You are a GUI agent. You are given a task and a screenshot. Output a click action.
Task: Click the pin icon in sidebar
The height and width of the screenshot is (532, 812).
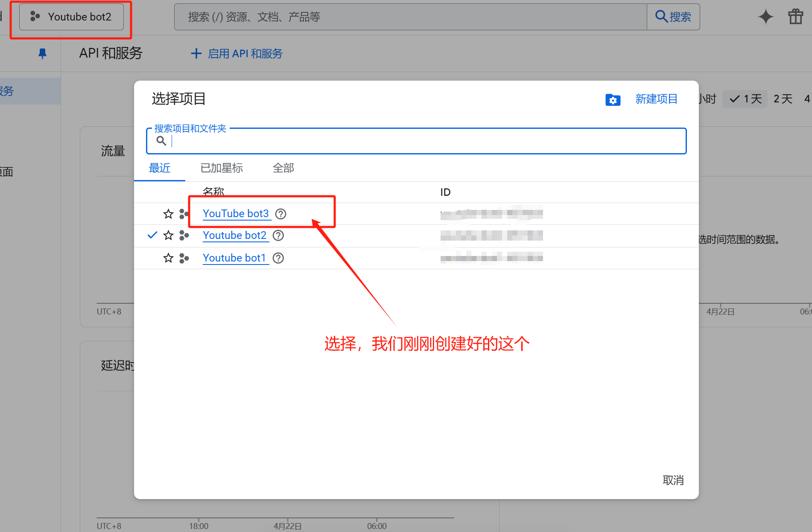tap(42, 54)
